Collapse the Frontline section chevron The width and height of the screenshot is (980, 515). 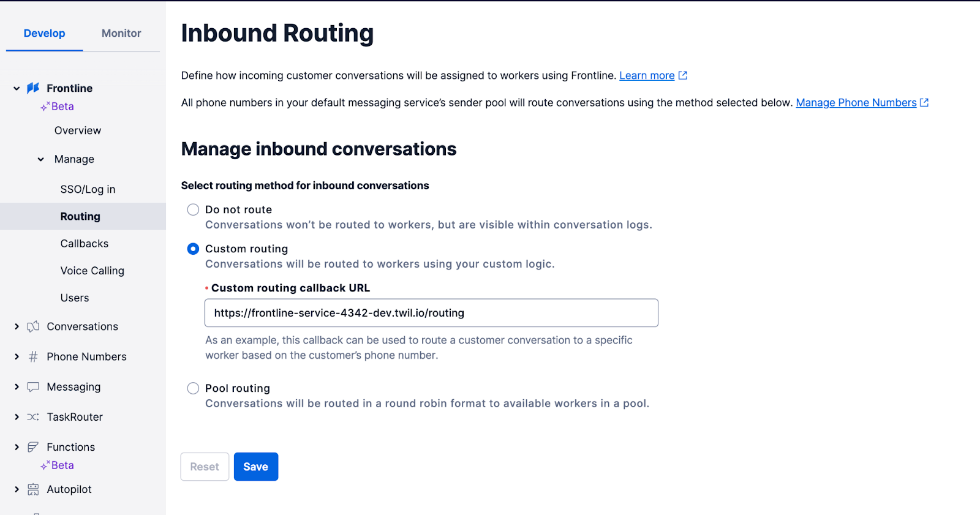(17, 88)
